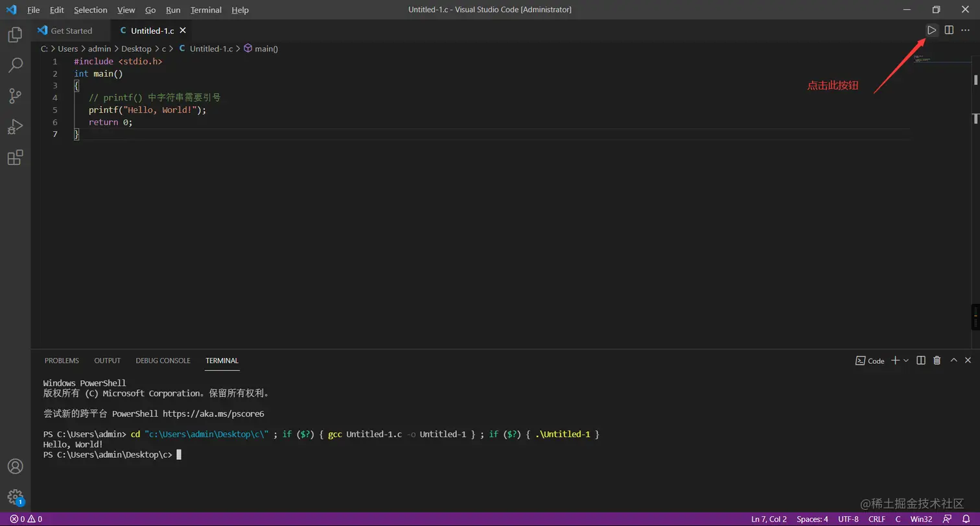Screen dimensions: 980x526
Task: Click the printf("Hello, World!") code line
Action: (x=147, y=110)
